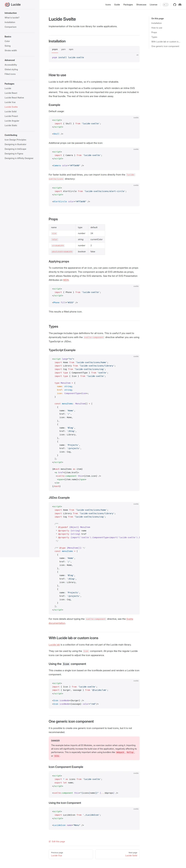The image size is (186, 868).
Task: Open the Accessibility sidebar page
Action: (x=11, y=65)
